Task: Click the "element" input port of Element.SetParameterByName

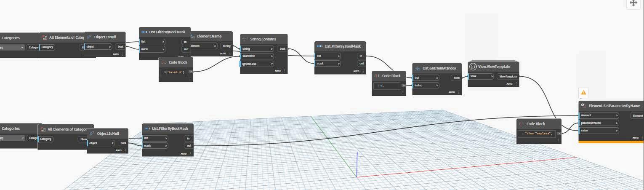Action: point(599,115)
